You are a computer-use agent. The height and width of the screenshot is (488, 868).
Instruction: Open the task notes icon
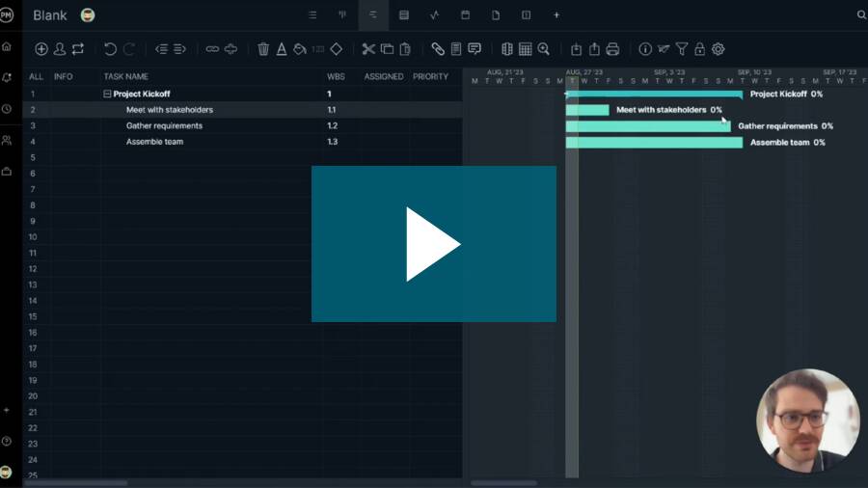pos(456,49)
